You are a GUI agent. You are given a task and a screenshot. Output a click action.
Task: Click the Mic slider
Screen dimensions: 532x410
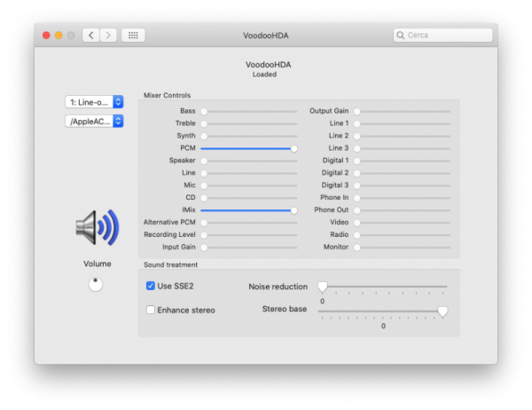point(249,185)
